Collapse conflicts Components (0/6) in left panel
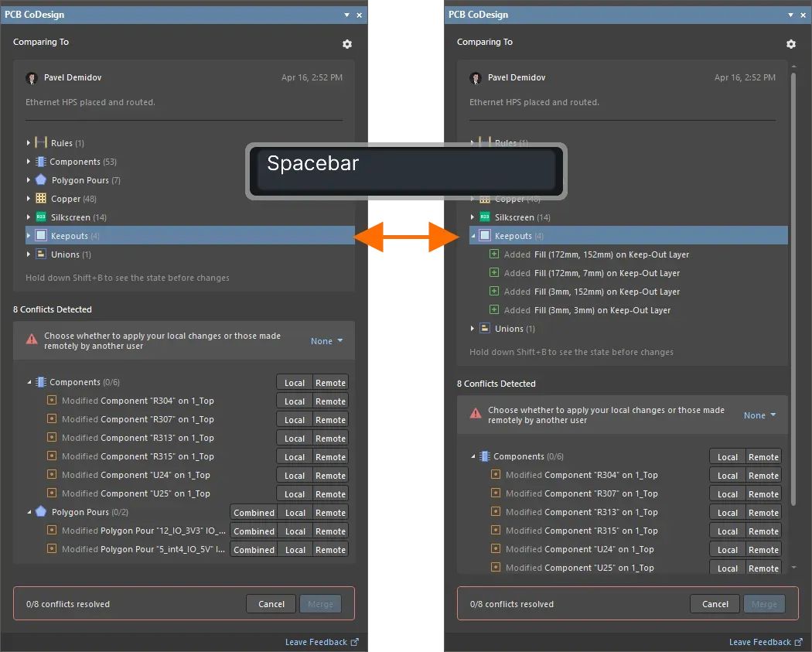 [29, 382]
